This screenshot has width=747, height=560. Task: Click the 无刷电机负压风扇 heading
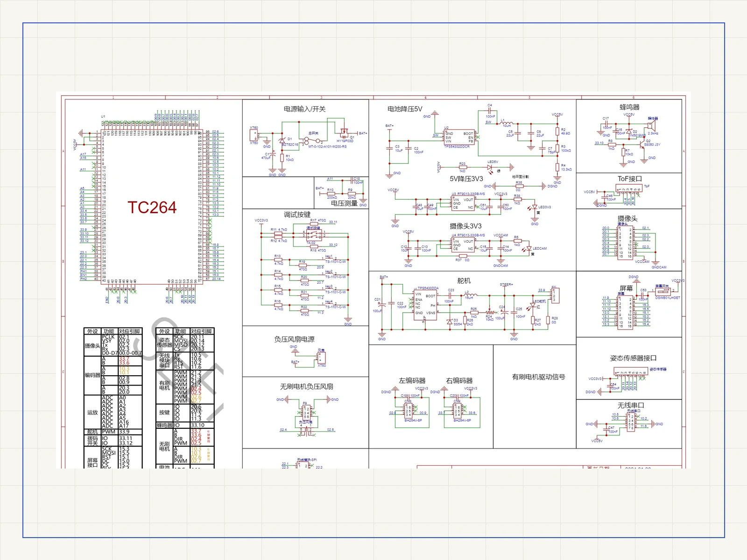306,386
